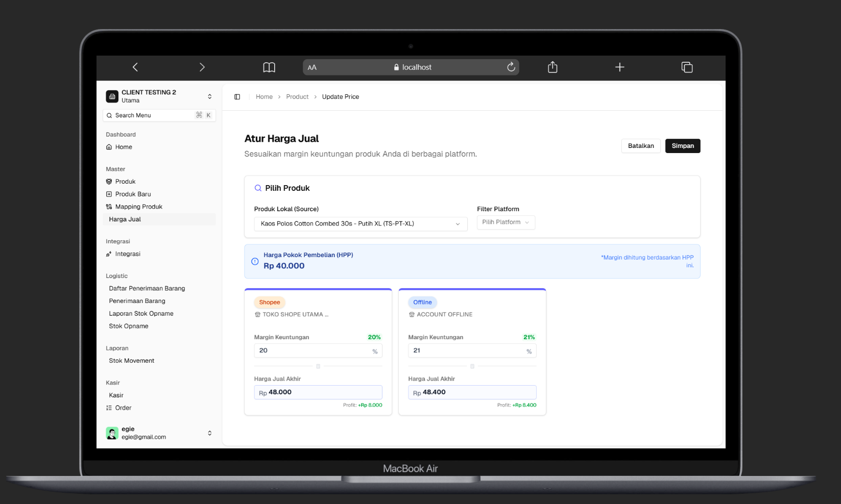Reload the page with the refresh icon
The height and width of the screenshot is (504, 841).
[511, 67]
